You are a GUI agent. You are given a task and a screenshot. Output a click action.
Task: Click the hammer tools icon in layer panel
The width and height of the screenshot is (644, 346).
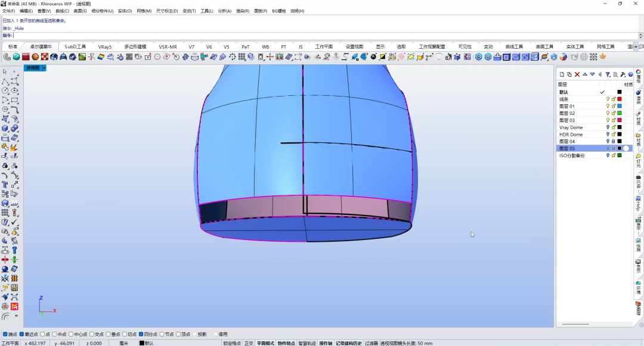(623, 74)
